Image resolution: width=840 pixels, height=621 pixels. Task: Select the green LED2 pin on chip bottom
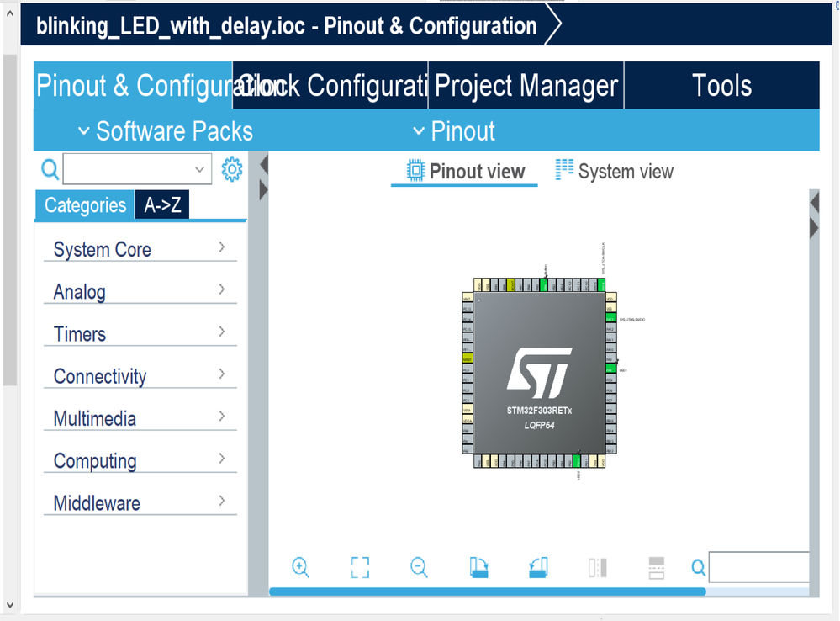(x=577, y=460)
